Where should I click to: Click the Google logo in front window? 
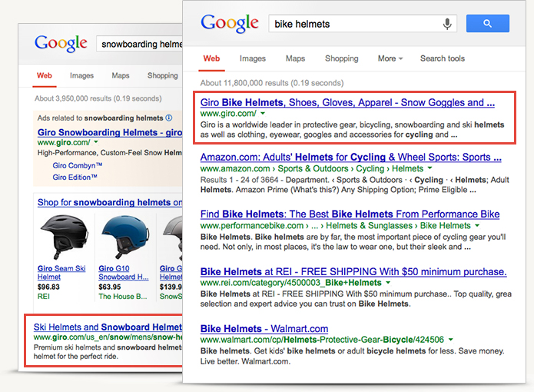230,24
